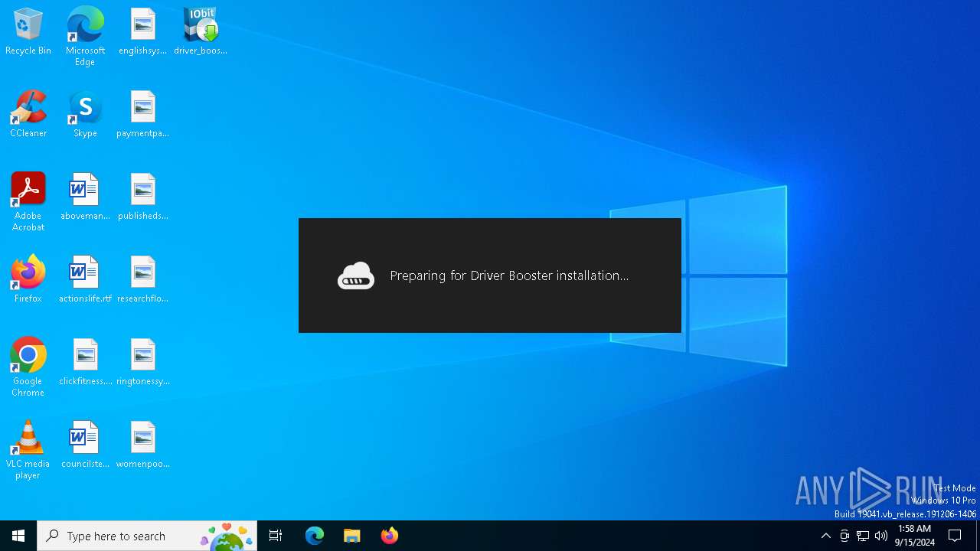Open the Adobe Acrobat desktop shortcut
The image size is (980, 551).
click(28, 202)
